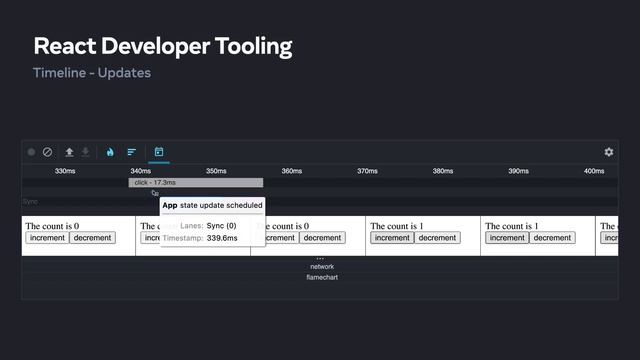Click the 400ms timeline label
Image resolution: width=640 pixels, height=360 pixels.
coord(594,171)
